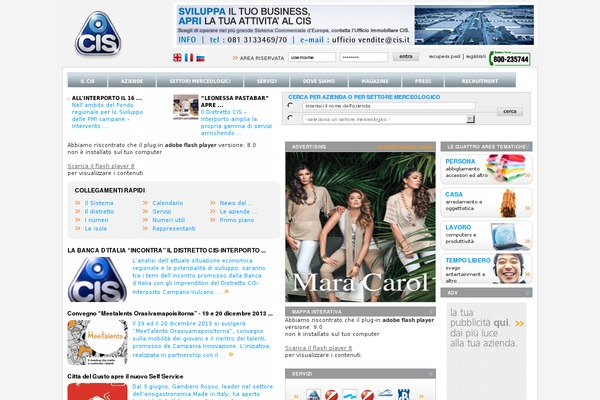Image resolution: width=600 pixels, height=400 pixels.
Task: Open the PRESS menu
Action: (423, 80)
